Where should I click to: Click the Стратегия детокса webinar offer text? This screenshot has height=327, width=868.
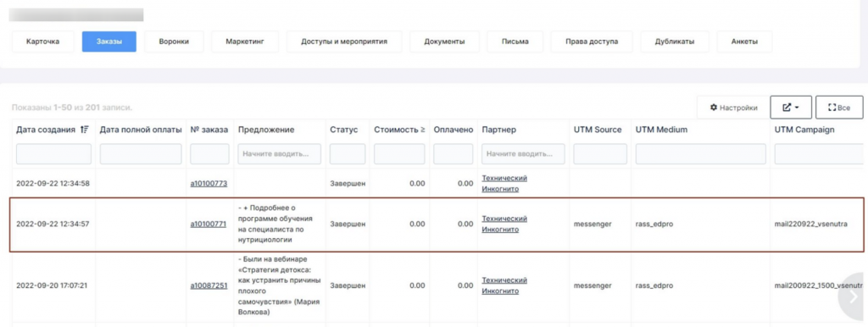pyautogui.click(x=280, y=285)
